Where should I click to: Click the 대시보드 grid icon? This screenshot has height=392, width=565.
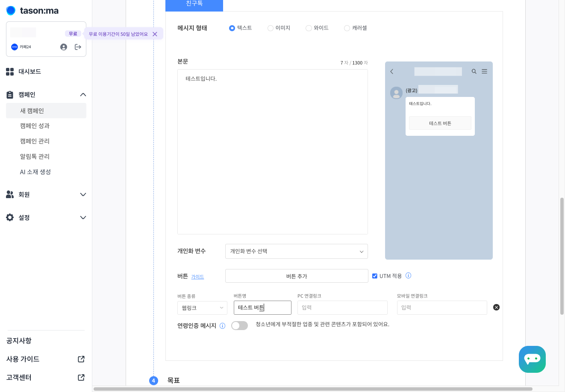pyautogui.click(x=10, y=72)
